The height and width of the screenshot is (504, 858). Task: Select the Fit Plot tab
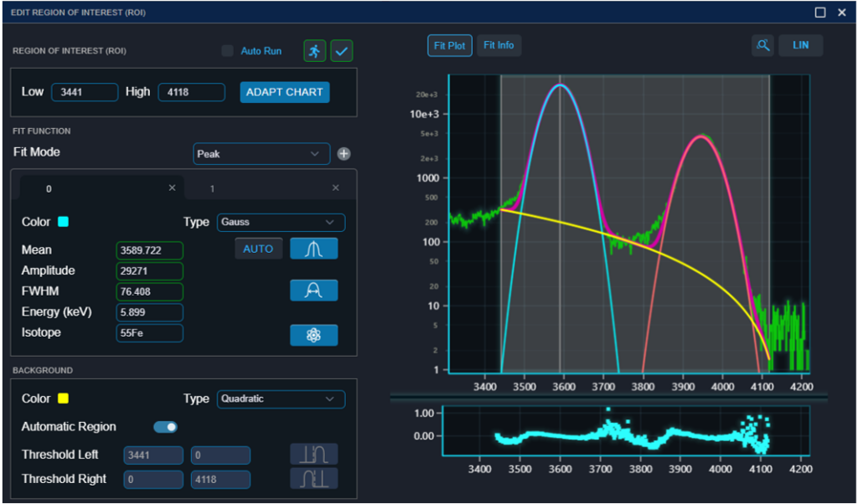(x=450, y=45)
